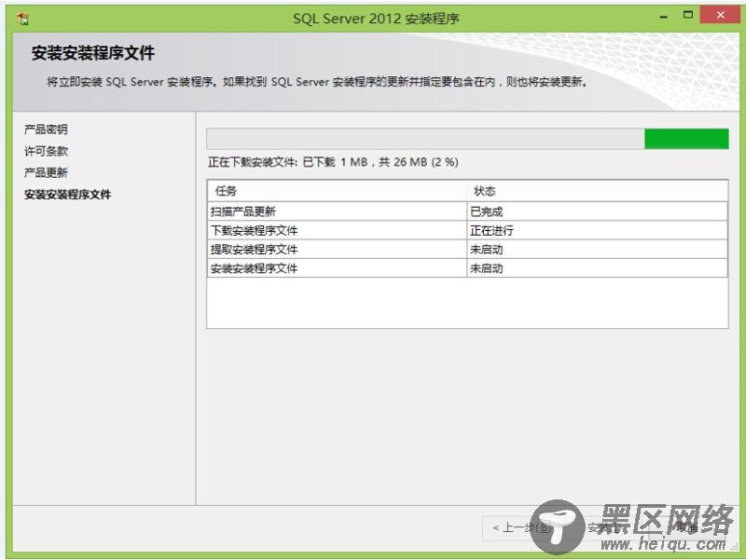Select the 产品密钥 step in the sidebar
Image resolution: width=746 pixels, height=560 pixels.
coord(46,130)
